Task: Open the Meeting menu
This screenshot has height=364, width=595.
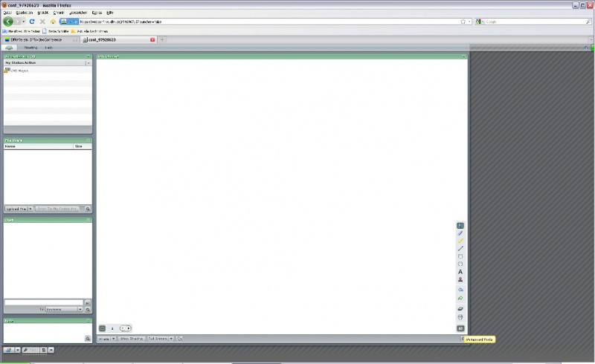Action: [x=30, y=48]
